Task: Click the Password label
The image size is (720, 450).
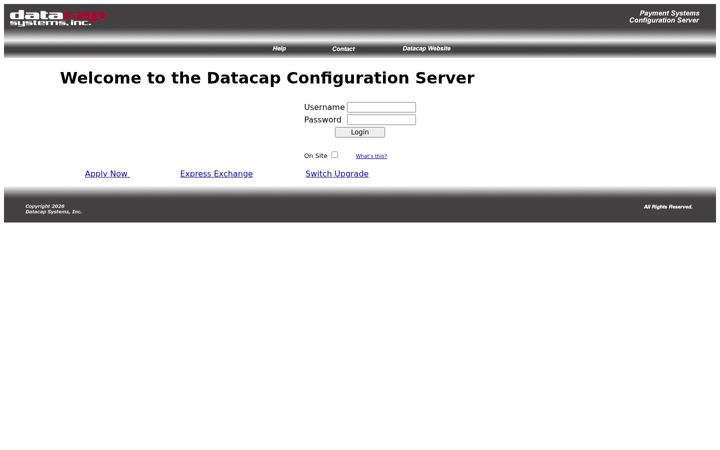Action: (x=323, y=119)
